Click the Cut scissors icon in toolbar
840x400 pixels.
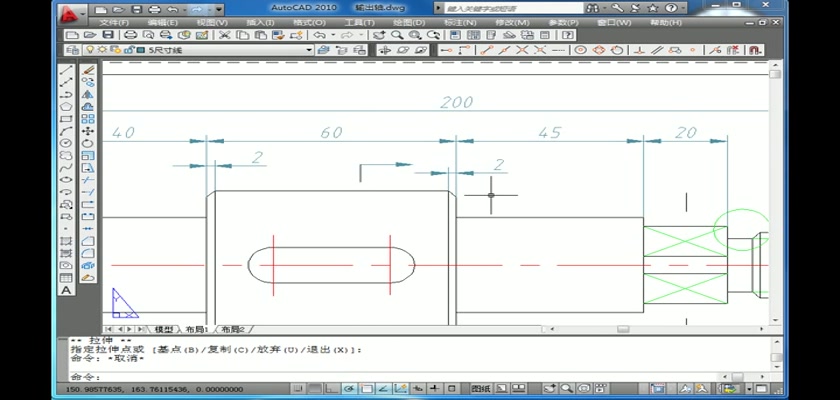pos(224,35)
